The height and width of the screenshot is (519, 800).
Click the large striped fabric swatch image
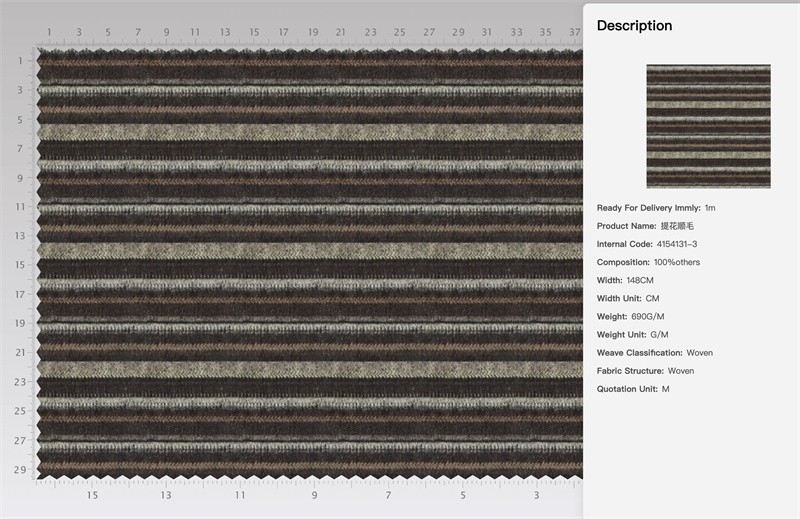tap(309, 264)
